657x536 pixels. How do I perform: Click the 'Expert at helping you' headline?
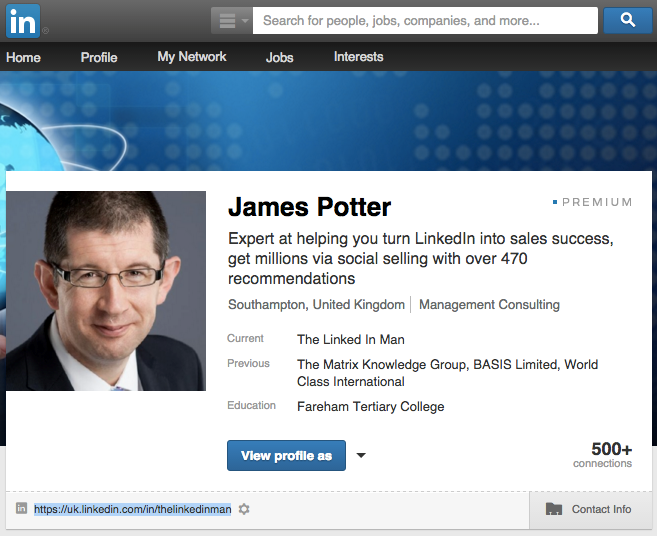pos(421,258)
